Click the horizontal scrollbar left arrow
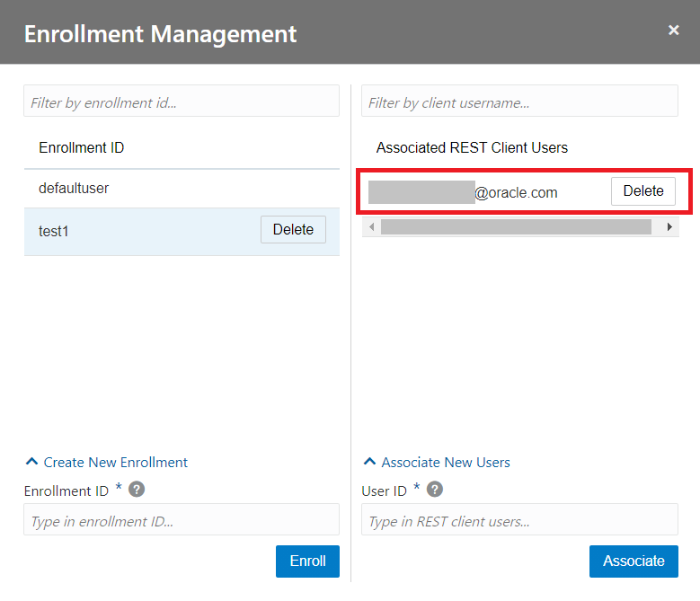The width and height of the screenshot is (700, 601). coord(370,227)
